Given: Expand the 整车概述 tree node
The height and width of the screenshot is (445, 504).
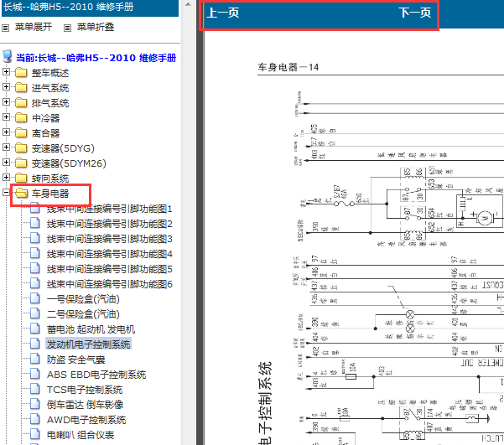Looking at the screenshot, I should [6, 71].
